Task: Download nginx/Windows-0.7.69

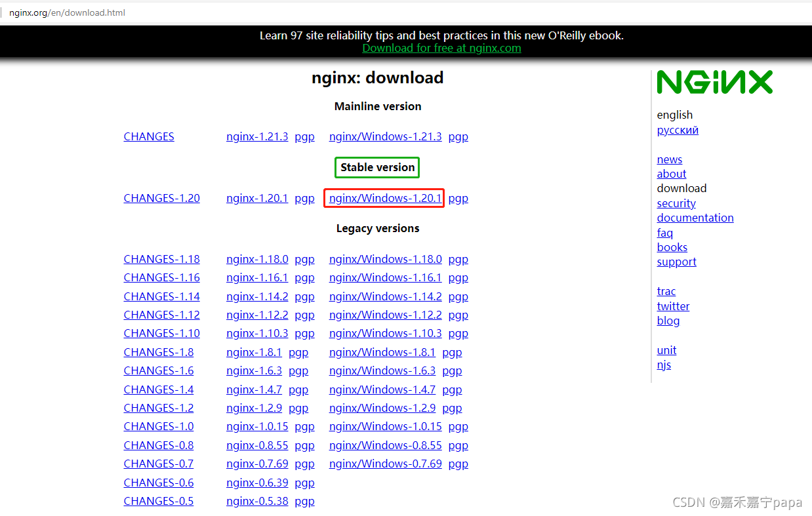Action: tap(386, 464)
